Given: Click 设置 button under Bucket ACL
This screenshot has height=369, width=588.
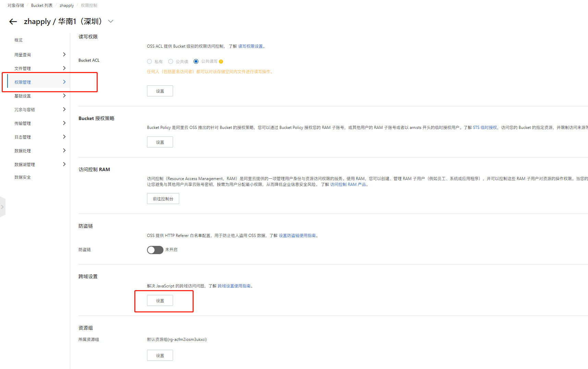Looking at the screenshot, I should coord(160,91).
